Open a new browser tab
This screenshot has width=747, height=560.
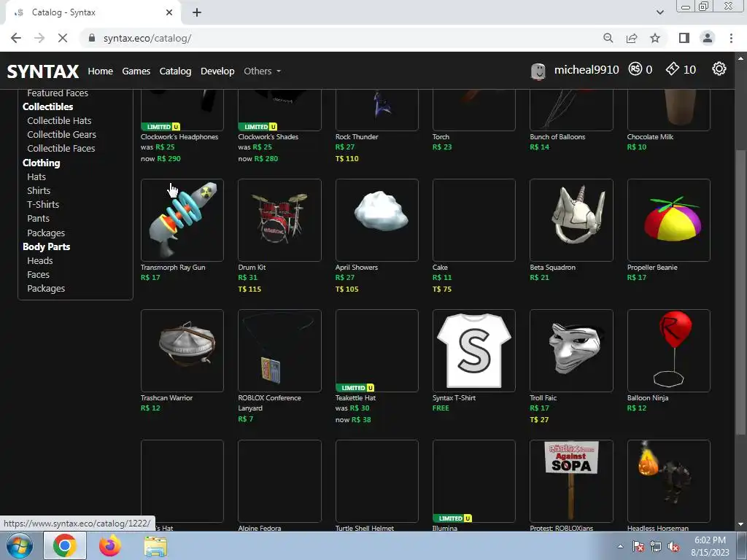(x=197, y=12)
